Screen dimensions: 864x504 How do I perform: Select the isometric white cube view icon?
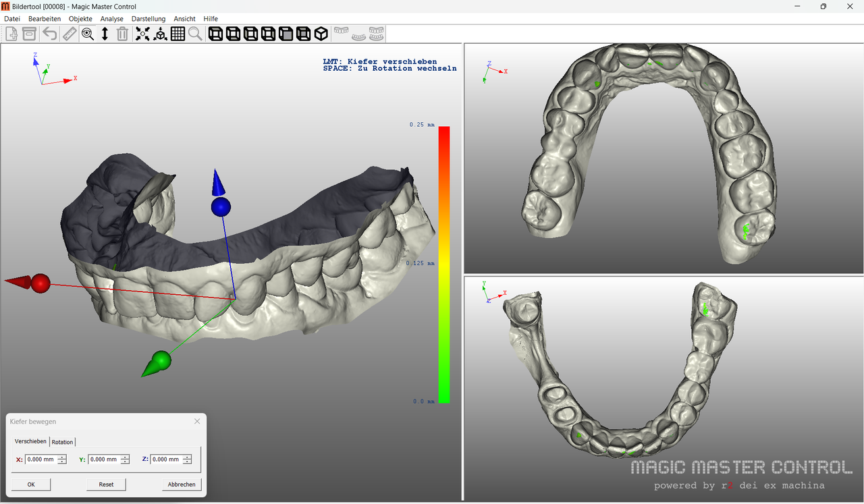(x=321, y=34)
